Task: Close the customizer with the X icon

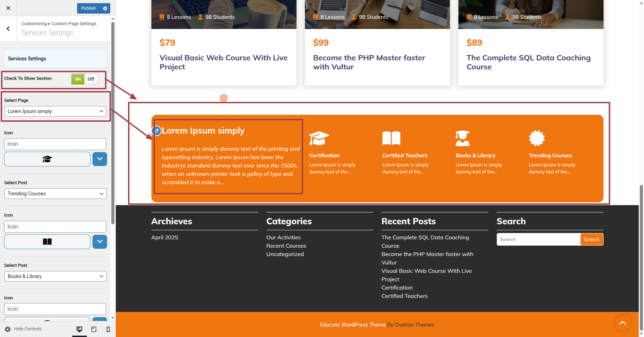Action: click(8, 8)
